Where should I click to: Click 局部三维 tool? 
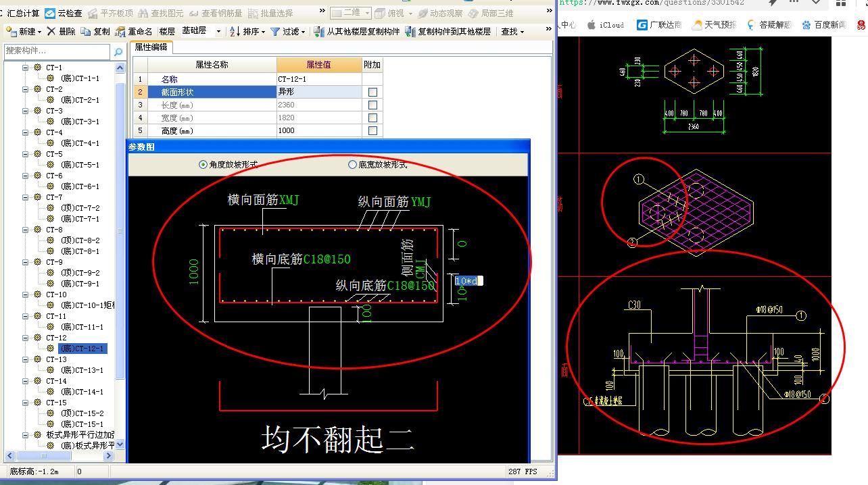click(491, 13)
